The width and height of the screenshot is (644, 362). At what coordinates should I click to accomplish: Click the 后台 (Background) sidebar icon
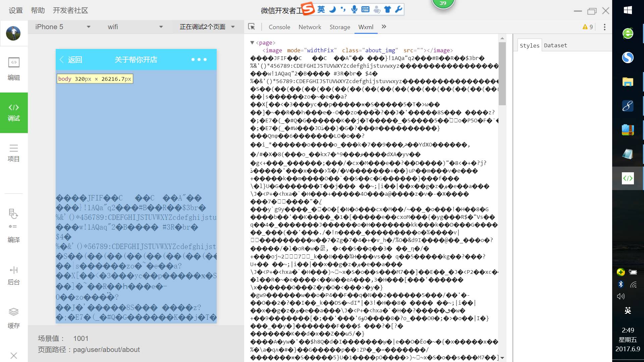click(x=14, y=276)
